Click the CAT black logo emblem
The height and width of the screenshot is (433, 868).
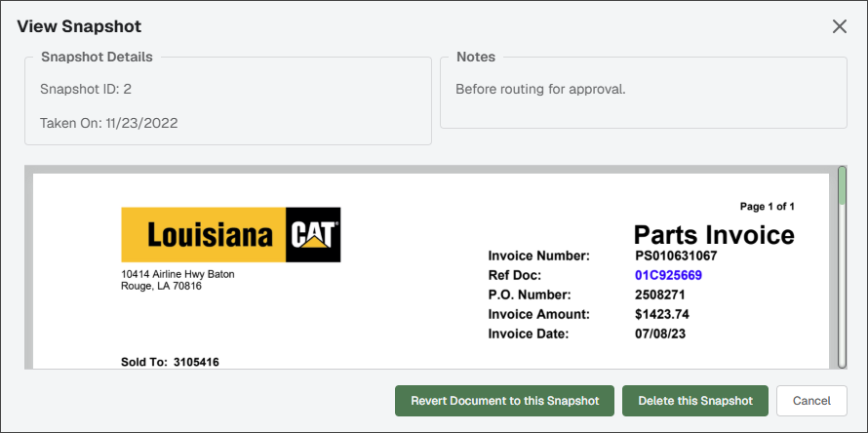[x=313, y=235]
